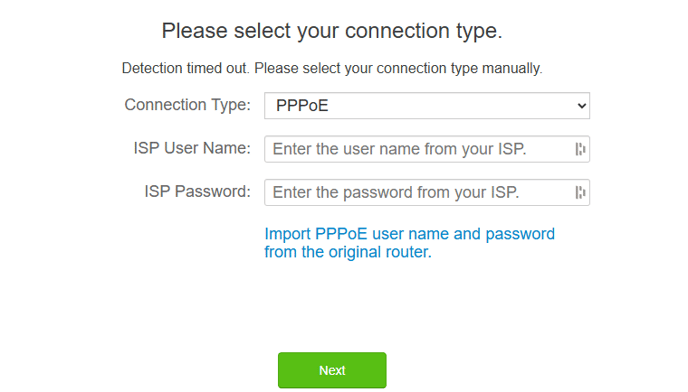Screen dimensions: 688x392
Task: Click the green Next button's label text
Action: 332,370
